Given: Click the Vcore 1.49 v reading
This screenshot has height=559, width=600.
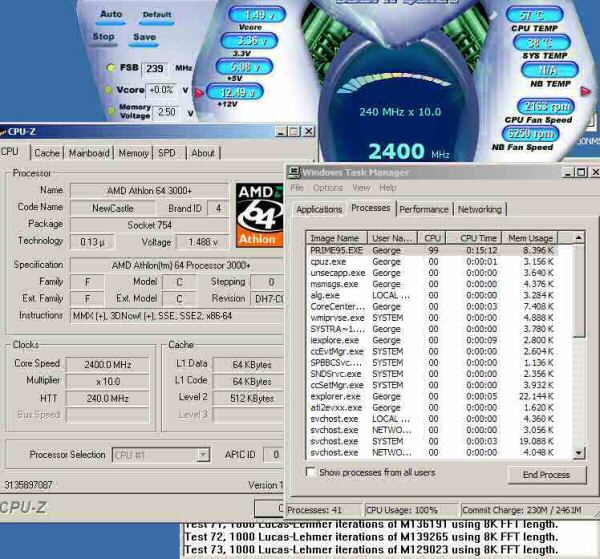Looking at the screenshot, I should [257, 15].
